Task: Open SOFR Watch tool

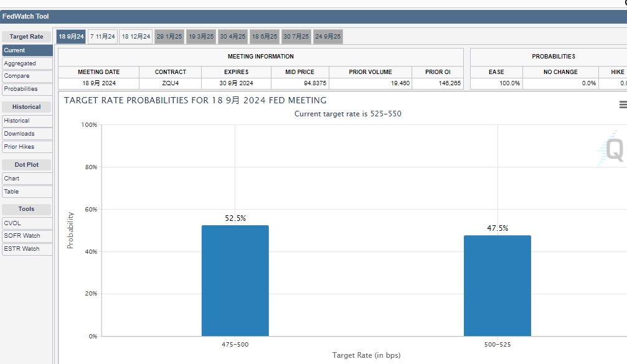Action: pos(27,236)
